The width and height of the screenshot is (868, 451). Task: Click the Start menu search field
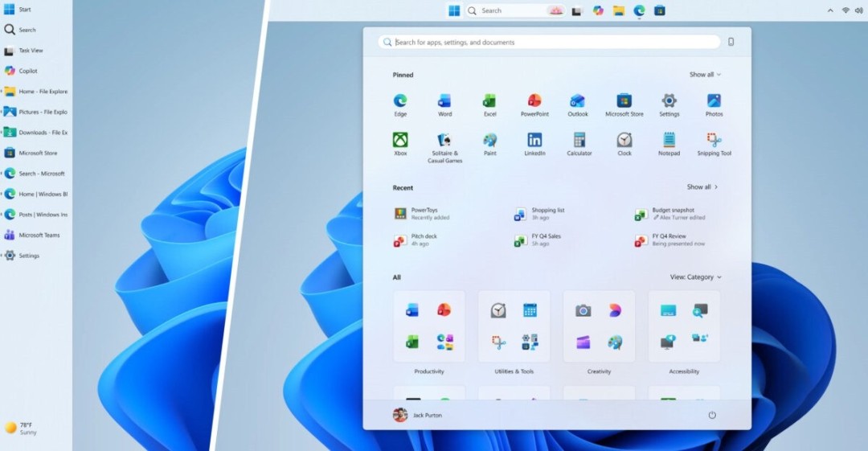[x=549, y=42]
